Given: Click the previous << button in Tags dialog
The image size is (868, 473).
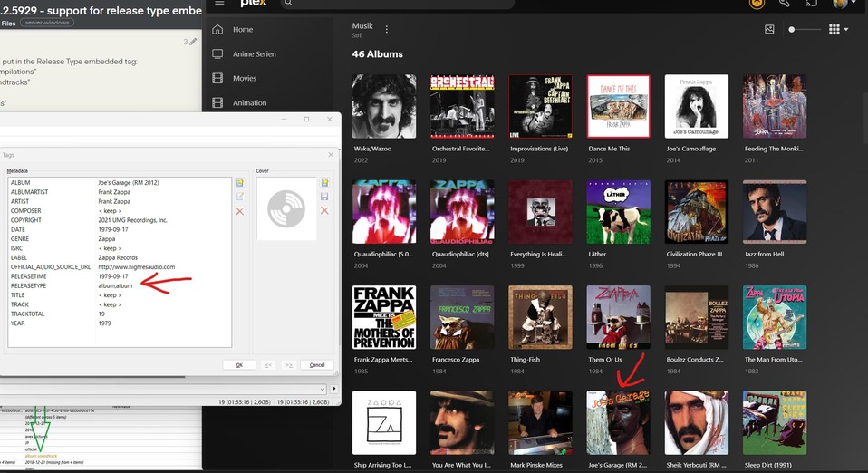Looking at the screenshot, I should coord(268,364).
